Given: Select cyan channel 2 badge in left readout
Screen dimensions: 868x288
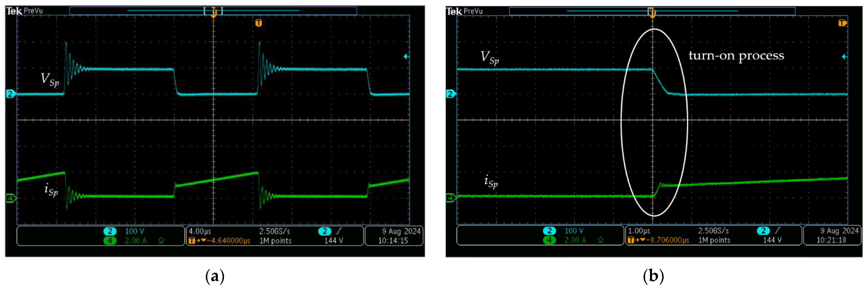Looking at the screenshot, I should click(110, 231).
